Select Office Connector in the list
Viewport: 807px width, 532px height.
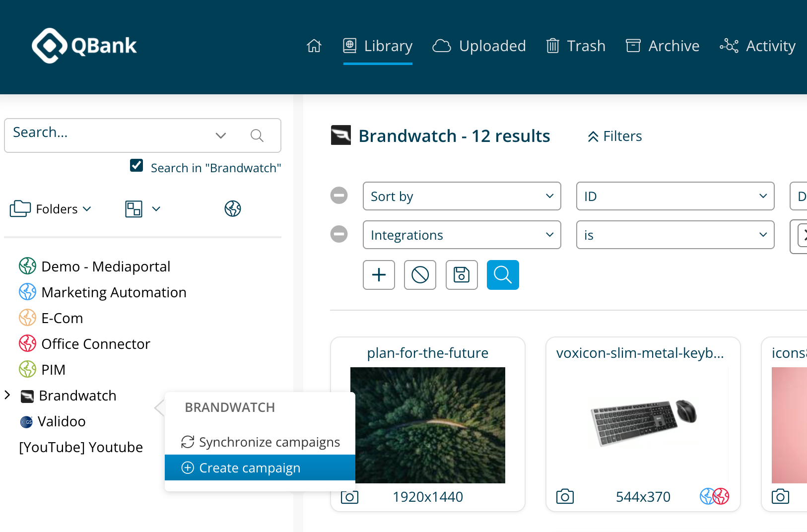tap(84, 344)
